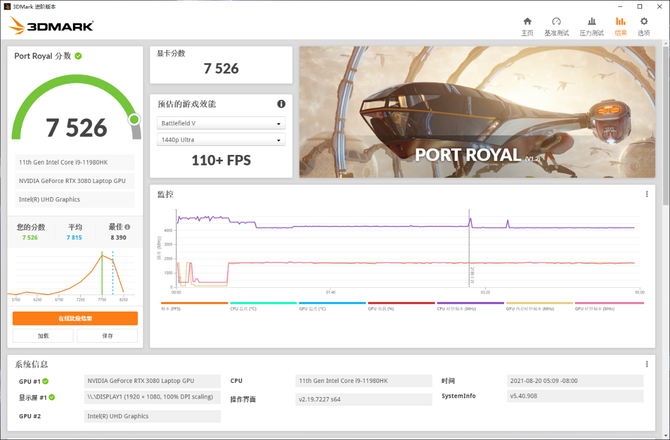Click the GPU #2 Intel UHD Graphics field
Image resolution: width=670 pixels, height=440 pixels.
tap(153, 416)
